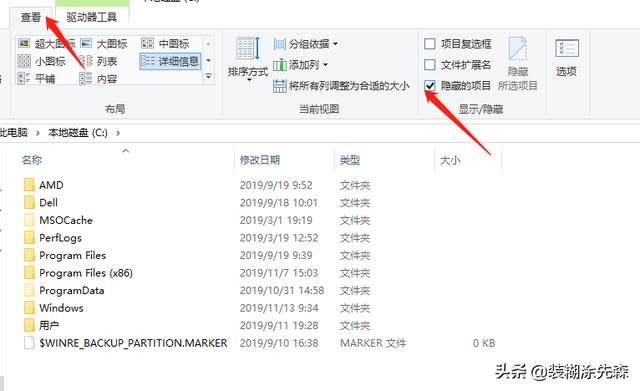Viewport: 640px width, 391px height.
Task: Select the Windows folder icon
Action: (29, 308)
